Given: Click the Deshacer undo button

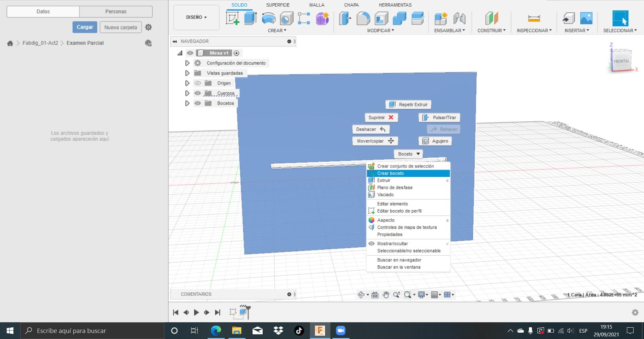Looking at the screenshot, I should (371, 129).
